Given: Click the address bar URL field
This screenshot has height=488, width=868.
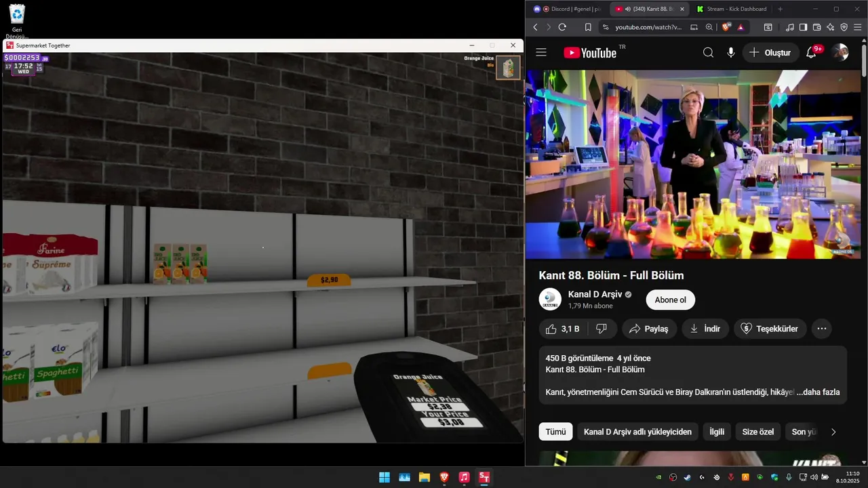Looking at the screenshot, I should point(650,27).
